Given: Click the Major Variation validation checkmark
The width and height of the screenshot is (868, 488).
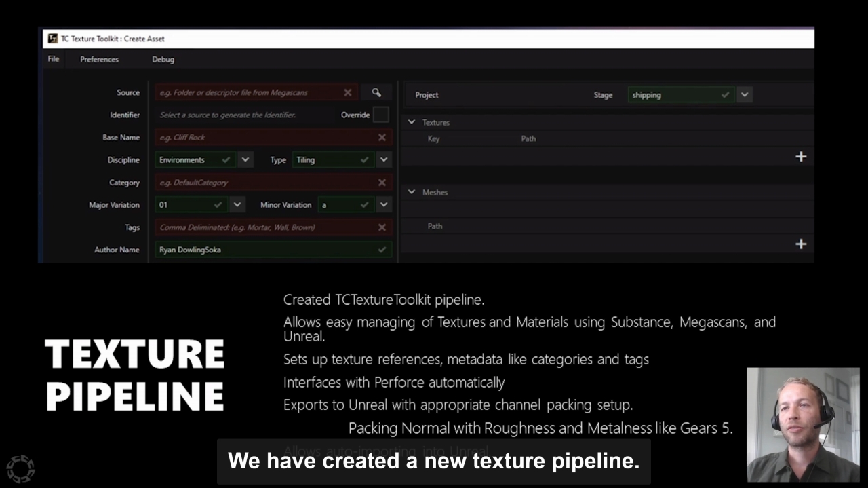Looking at the screenshot, I should coord(218,204).
